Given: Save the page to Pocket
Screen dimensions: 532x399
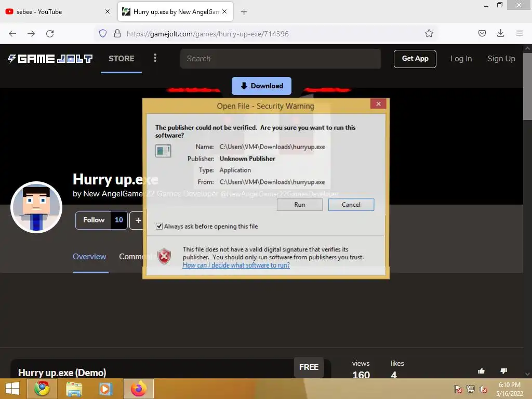Looking at the screenshot, I should 482,33.
